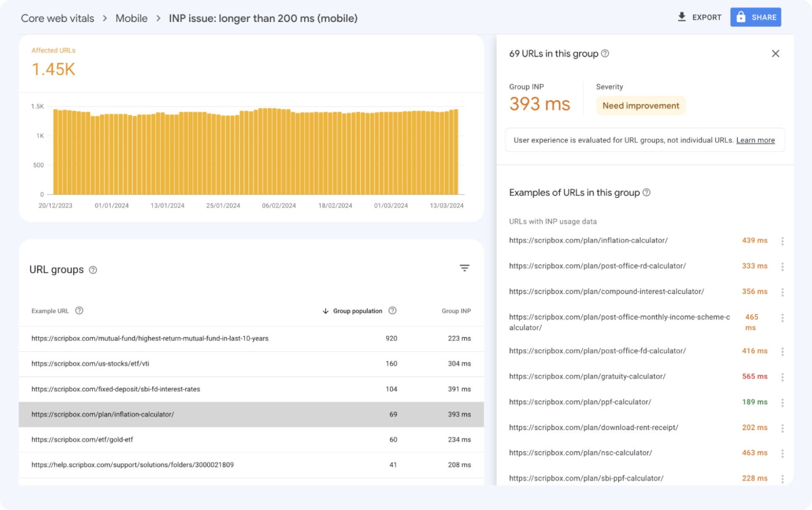Click chart date label 13/03/2024
Viewport: 812px width, 510px height.
tap(447, 206)
